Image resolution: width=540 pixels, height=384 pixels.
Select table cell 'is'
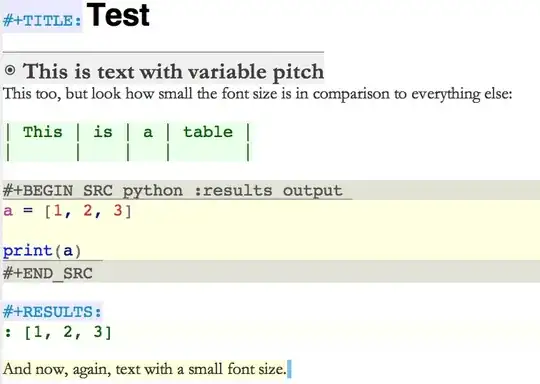[103, 132]
